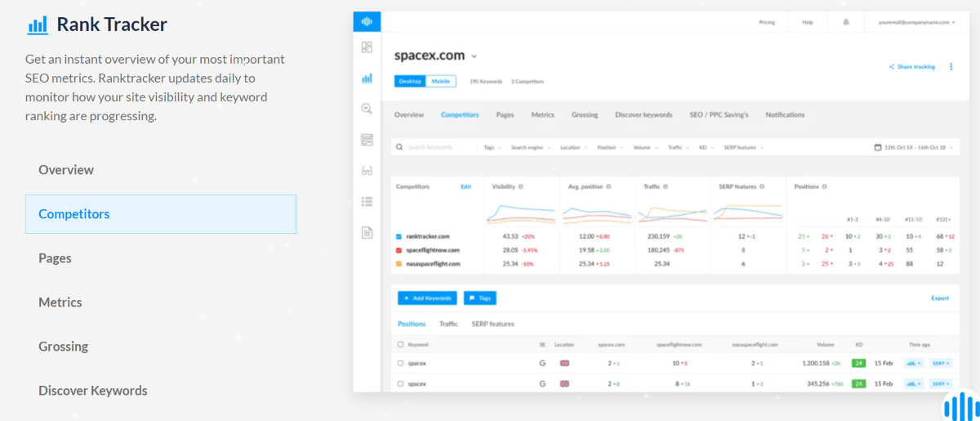Open the Notifications tab in the dashboard
Image resolution: width=980 pixels, height=421 pixels.
coord(785,115)
